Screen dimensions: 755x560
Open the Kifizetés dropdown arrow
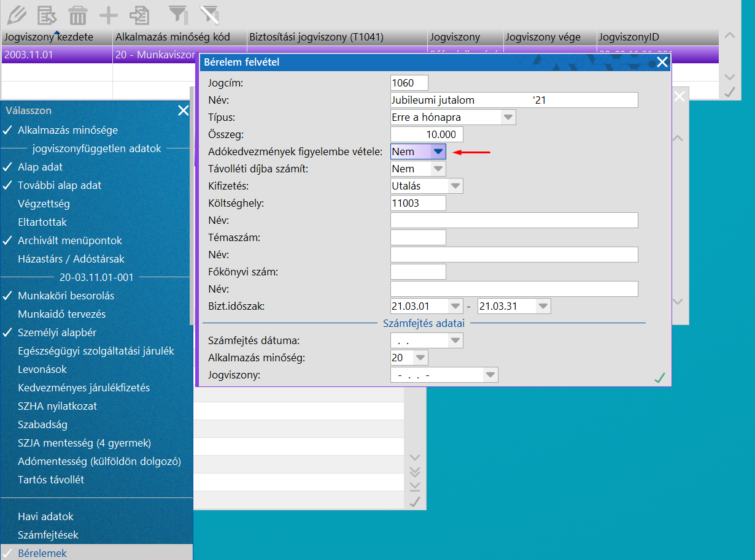pyautogui.click(x=455, y=186)
